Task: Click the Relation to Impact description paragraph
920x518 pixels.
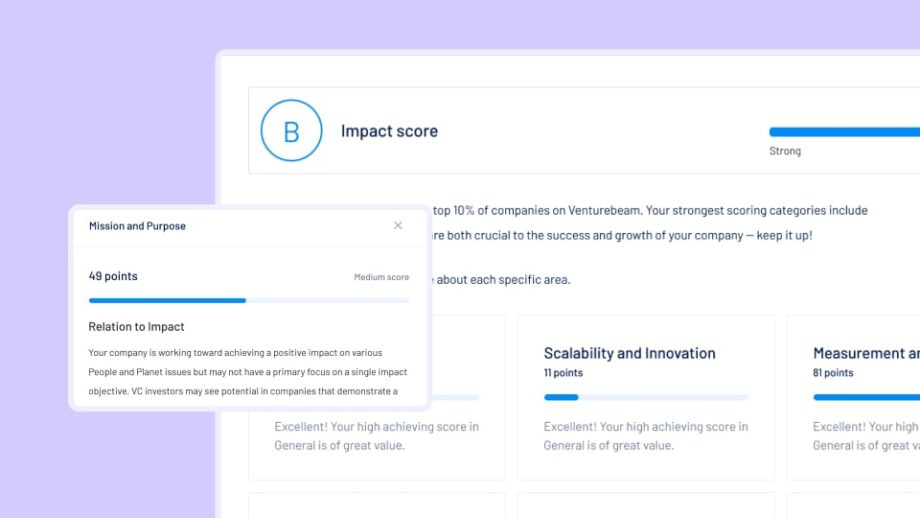Action: 248,372
